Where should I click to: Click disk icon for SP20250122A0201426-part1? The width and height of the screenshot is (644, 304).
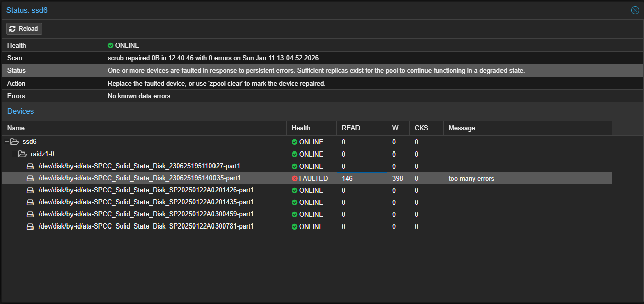point(30,190)
